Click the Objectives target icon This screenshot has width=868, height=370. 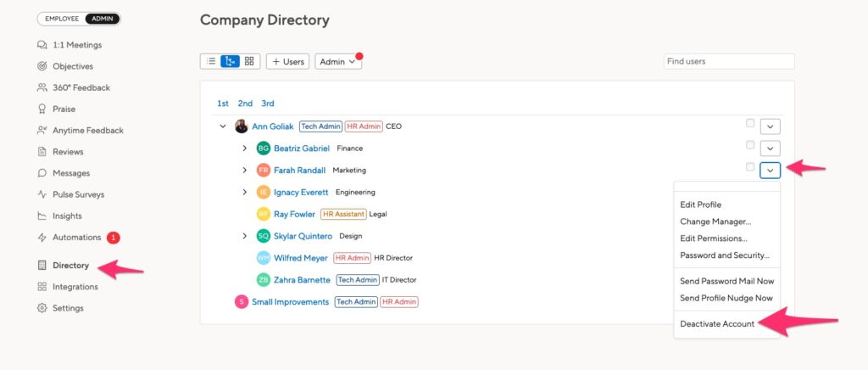coord(42,66)
